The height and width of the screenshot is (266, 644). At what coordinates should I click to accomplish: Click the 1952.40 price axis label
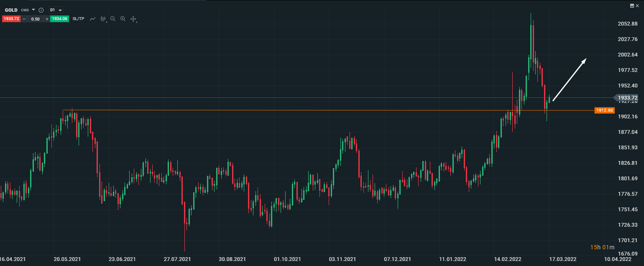(628, 85)
